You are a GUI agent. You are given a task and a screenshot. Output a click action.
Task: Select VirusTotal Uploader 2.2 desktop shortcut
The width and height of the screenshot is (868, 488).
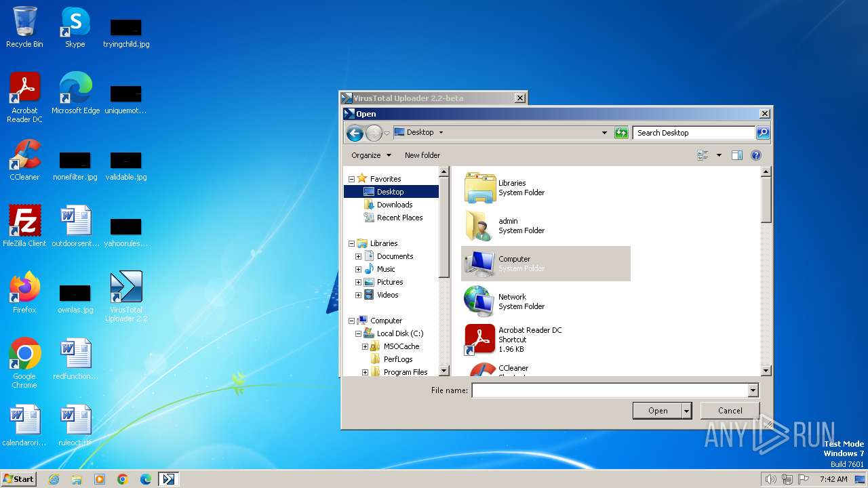[126, 297]
